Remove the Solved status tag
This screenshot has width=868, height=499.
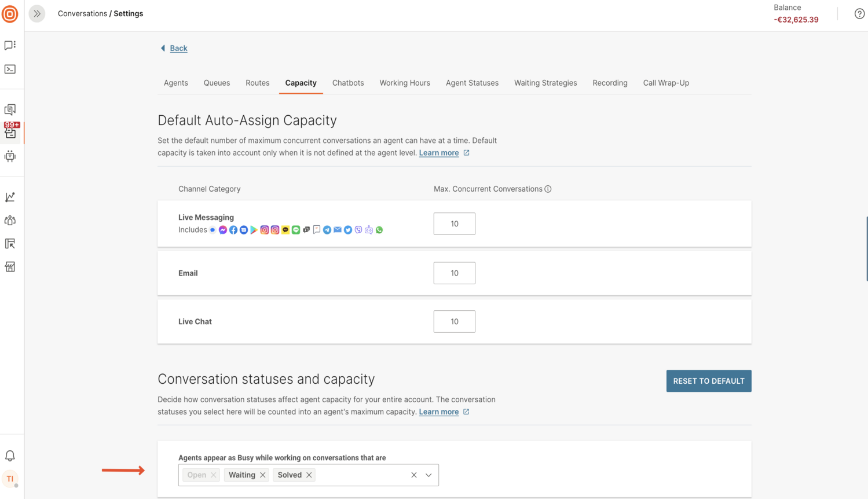tap(309, 475)
